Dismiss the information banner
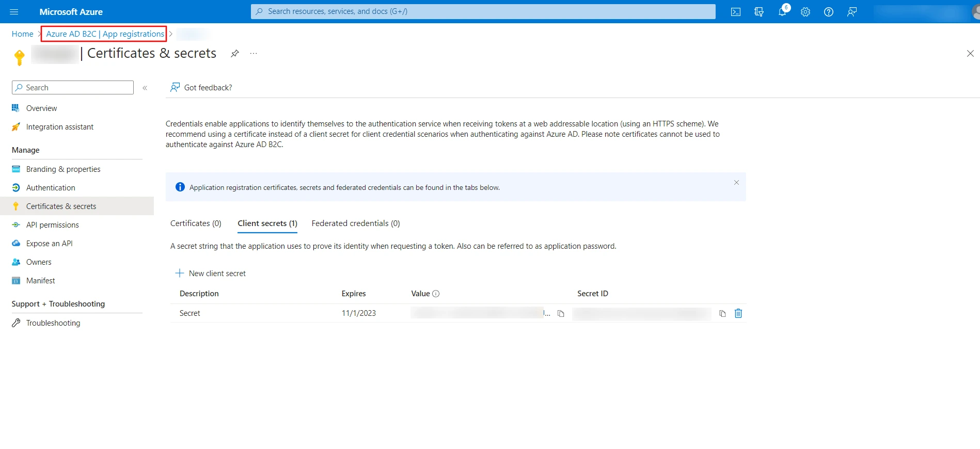 (736, 182)
